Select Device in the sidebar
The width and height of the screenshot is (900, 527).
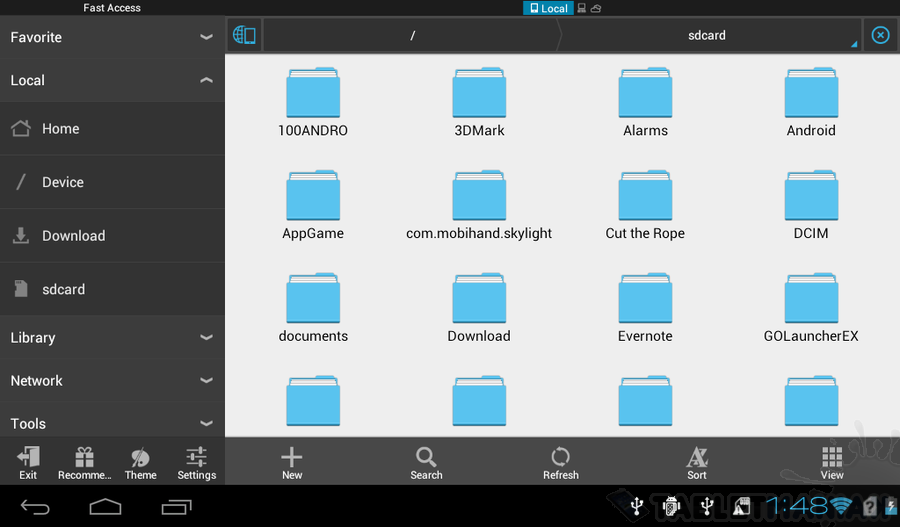(x=112, y=182)
